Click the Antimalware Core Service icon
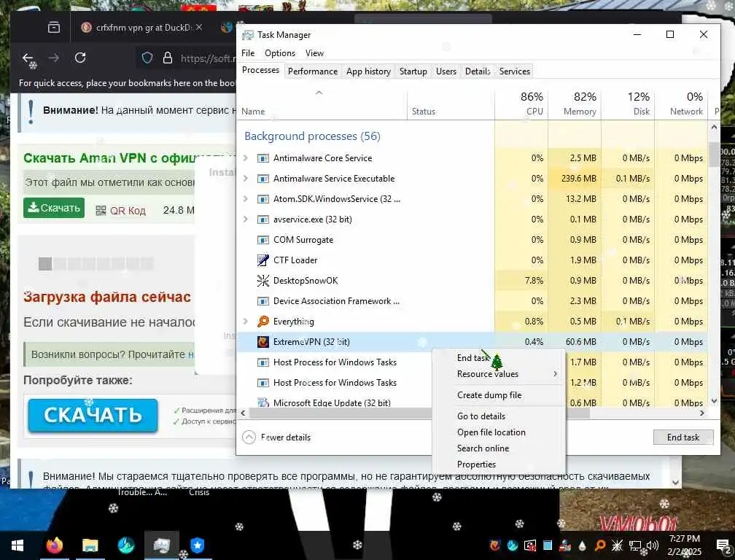The image size is (735, 560). (x=263, y=158)
